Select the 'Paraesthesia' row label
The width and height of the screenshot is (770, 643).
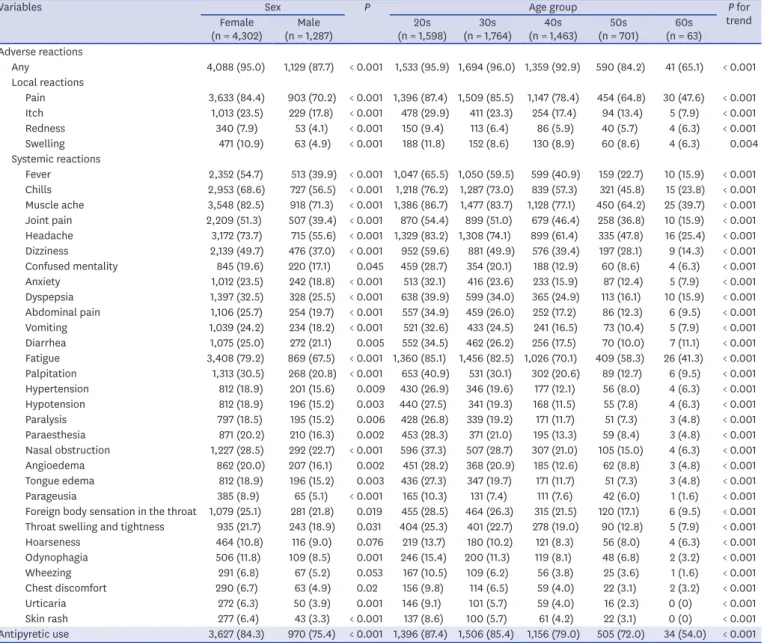point(55,434)
